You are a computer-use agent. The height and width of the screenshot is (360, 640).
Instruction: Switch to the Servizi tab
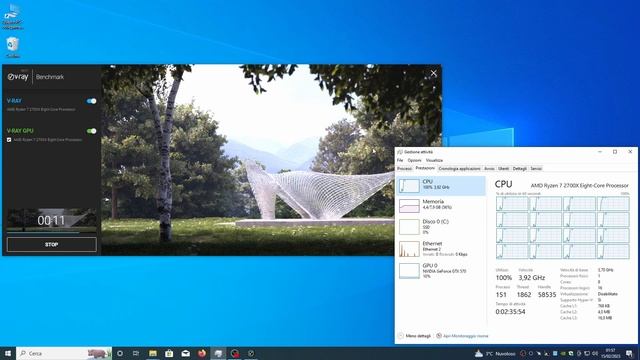tap(536, 169)
